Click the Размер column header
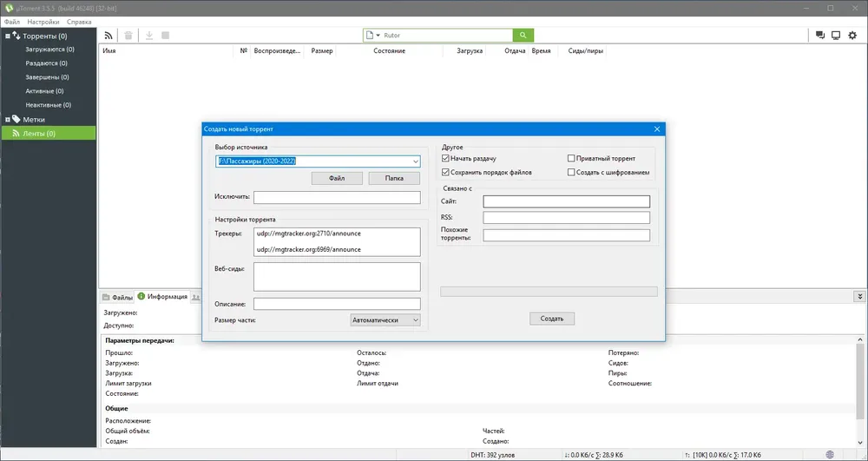The height and width of the screenshot is (461, 868). [x=322, y=51]
